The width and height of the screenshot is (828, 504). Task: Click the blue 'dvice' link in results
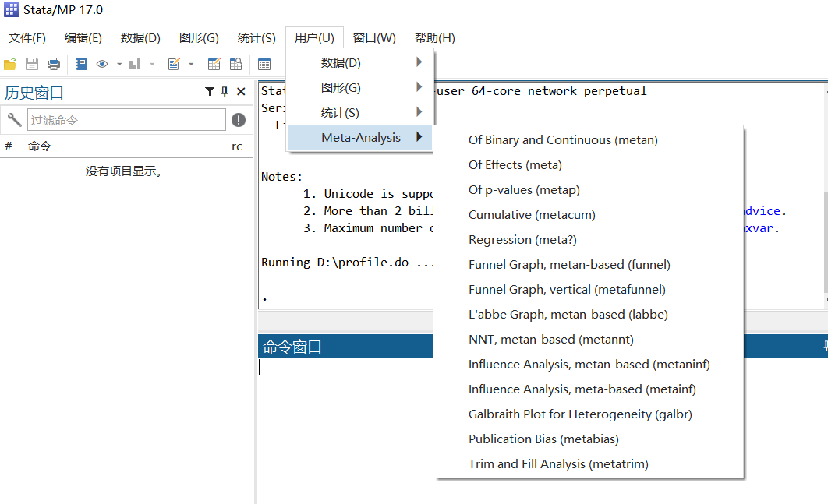click(x=763, y=210)
